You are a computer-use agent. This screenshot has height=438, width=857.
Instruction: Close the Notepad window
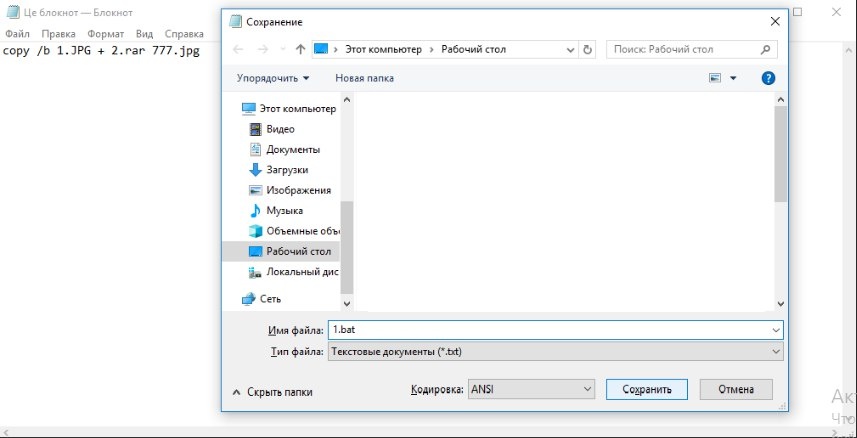pyautogui.click(x=836, y=11)
